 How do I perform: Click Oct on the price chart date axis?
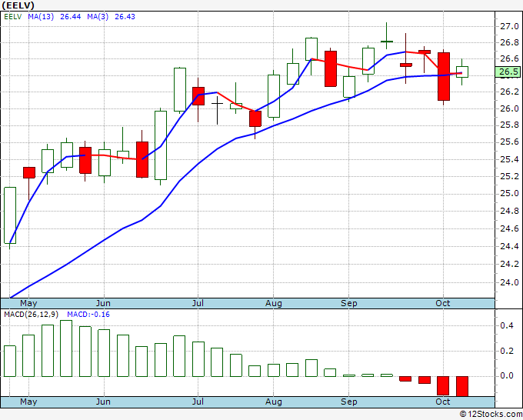[x=443, y=304]
